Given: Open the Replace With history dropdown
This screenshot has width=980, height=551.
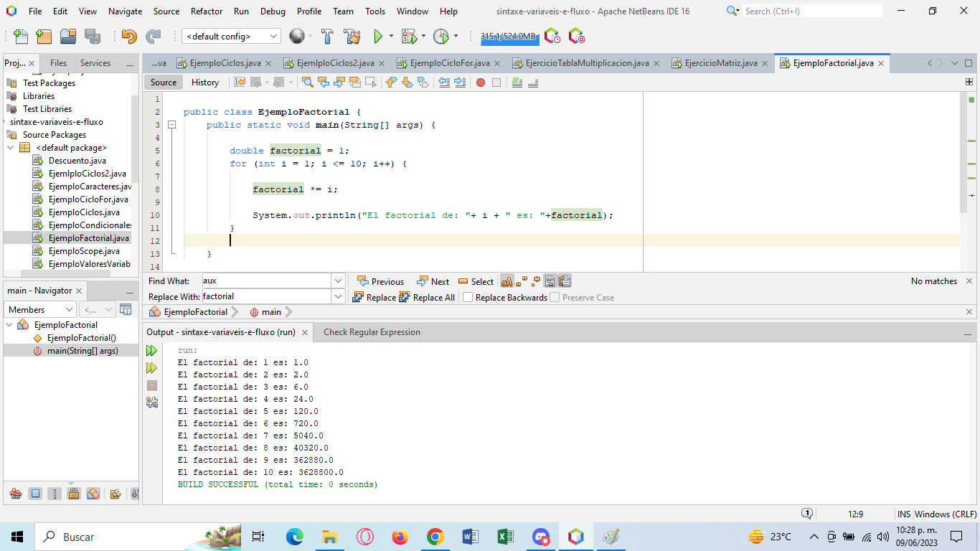Looking at the screenshot, I should click(338, 296).
